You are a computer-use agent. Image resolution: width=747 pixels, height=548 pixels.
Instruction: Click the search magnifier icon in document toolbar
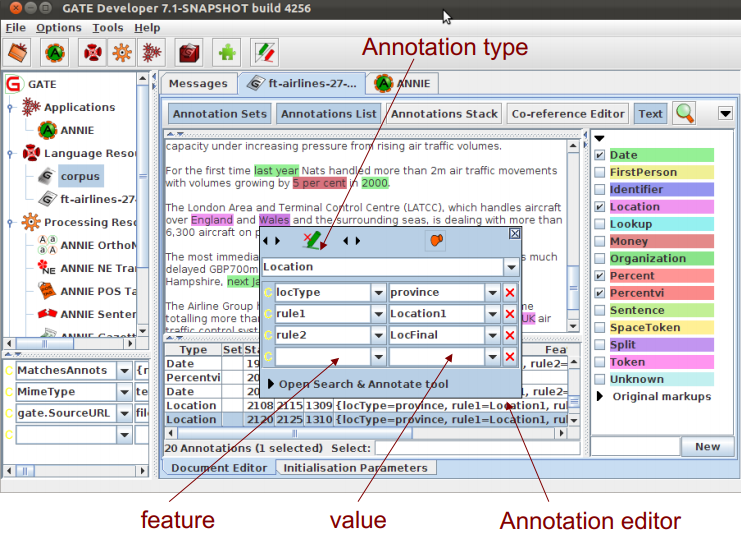pyautogui.click(x=685, y=113)
